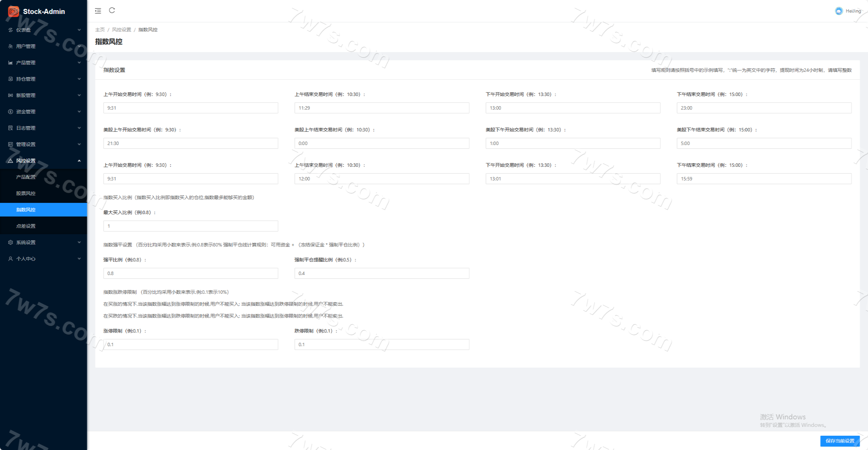
Task: Click the 仪表盘 dashboard icon
Action: [x=11, y=30]
